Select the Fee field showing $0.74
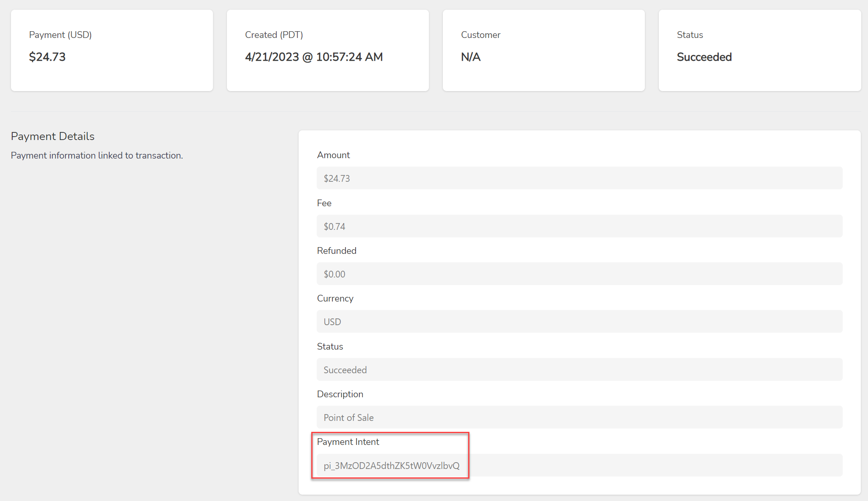868x501 pixels. pos(579,226)
